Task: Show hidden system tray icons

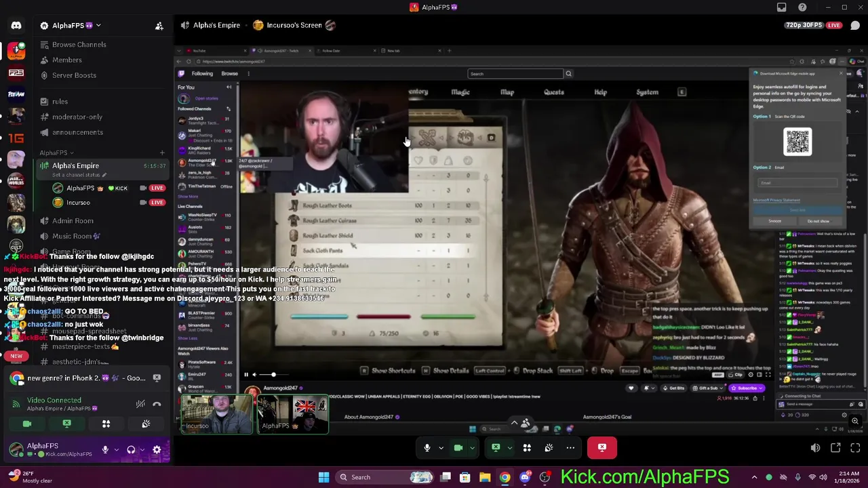Action: [x=754, y=477]
